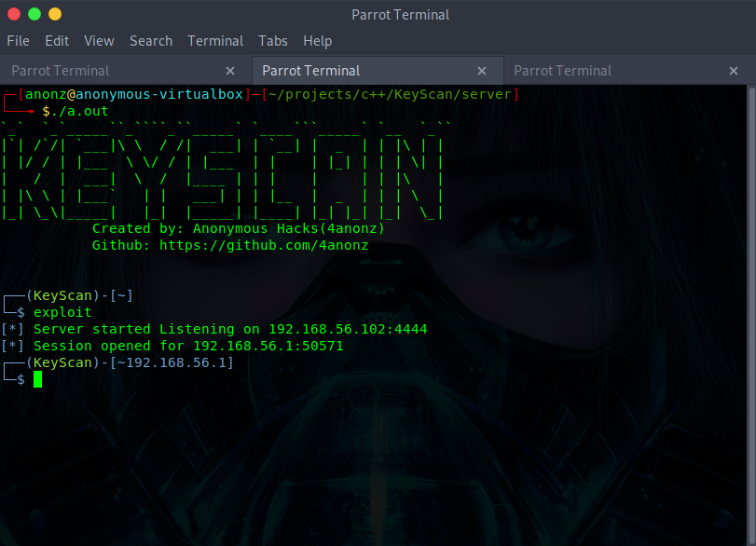
Task: Click the './a.out' command text
Action: click(x=79, y=111)
